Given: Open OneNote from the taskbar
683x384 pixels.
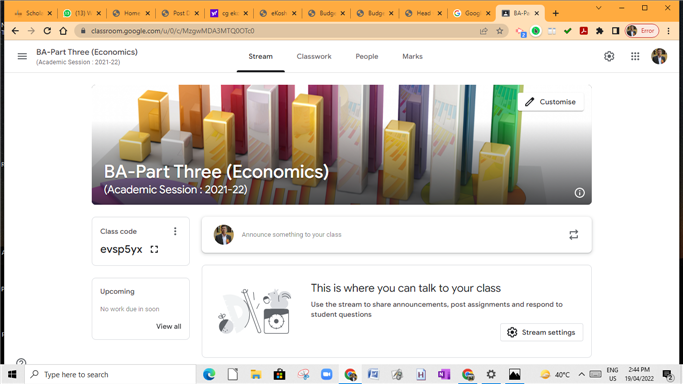Looking at the screenshot, I should 444,374.
